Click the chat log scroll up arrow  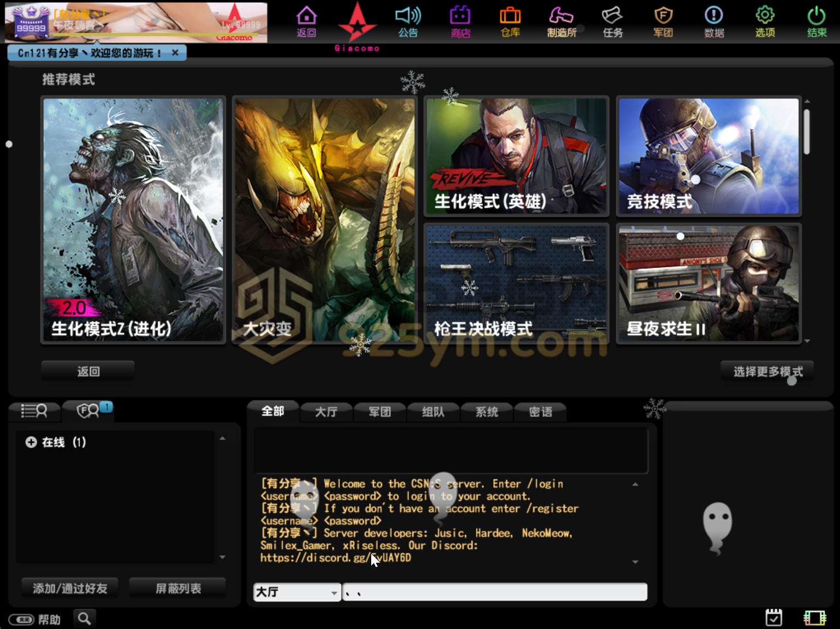[x=635, y=484]
